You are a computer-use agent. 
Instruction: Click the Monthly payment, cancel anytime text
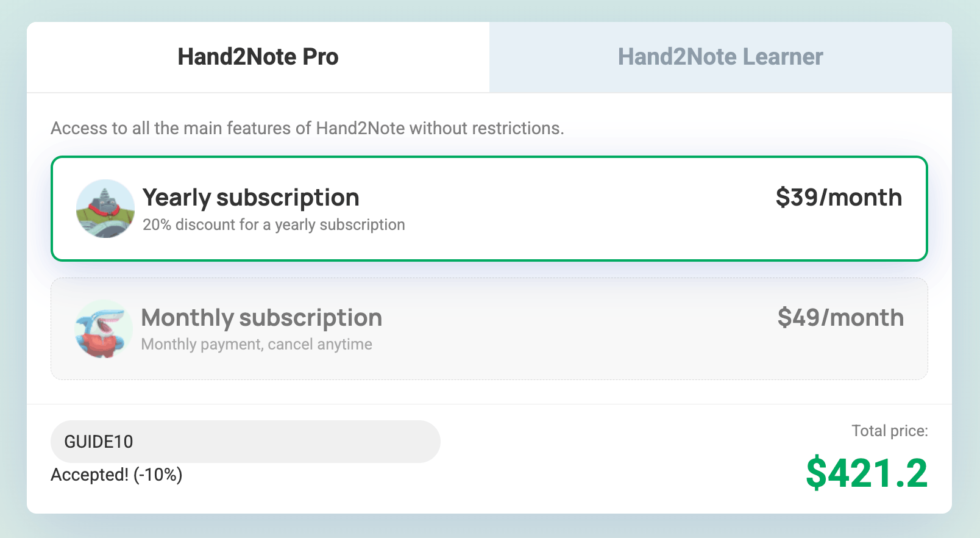pyautogui.click(x=256, y=344)
